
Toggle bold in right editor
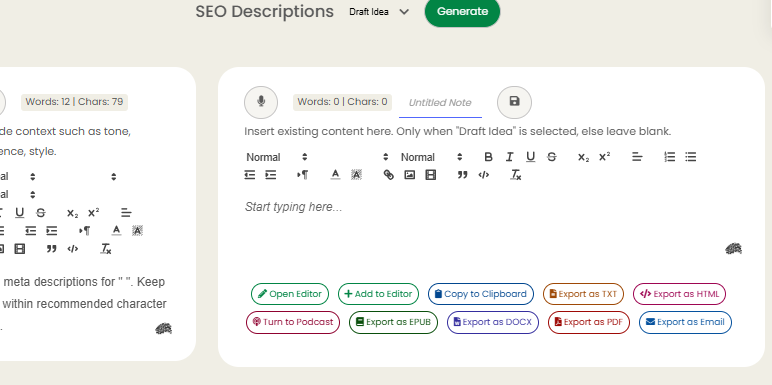tap(488, 157)
